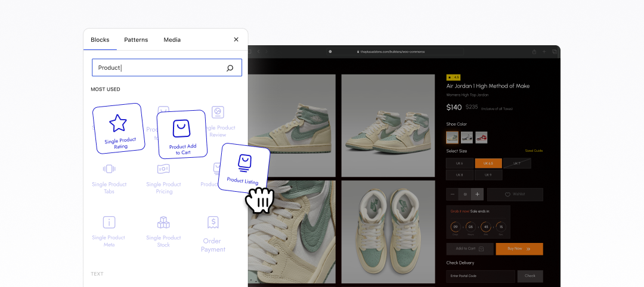Choose the crossed-out size UK 7
Screen dimensions: 644x287
517,163
